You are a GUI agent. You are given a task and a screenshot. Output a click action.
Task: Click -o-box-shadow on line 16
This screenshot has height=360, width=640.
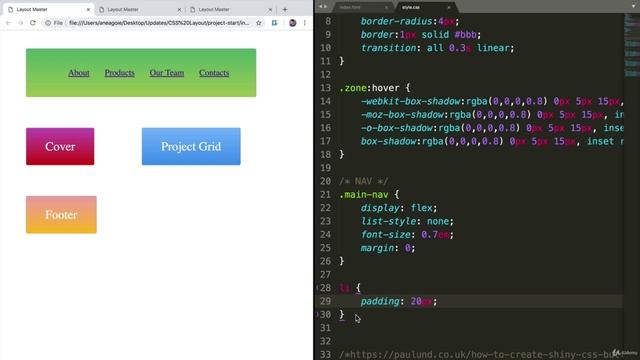pyautogui.click(x=397, y=128)
